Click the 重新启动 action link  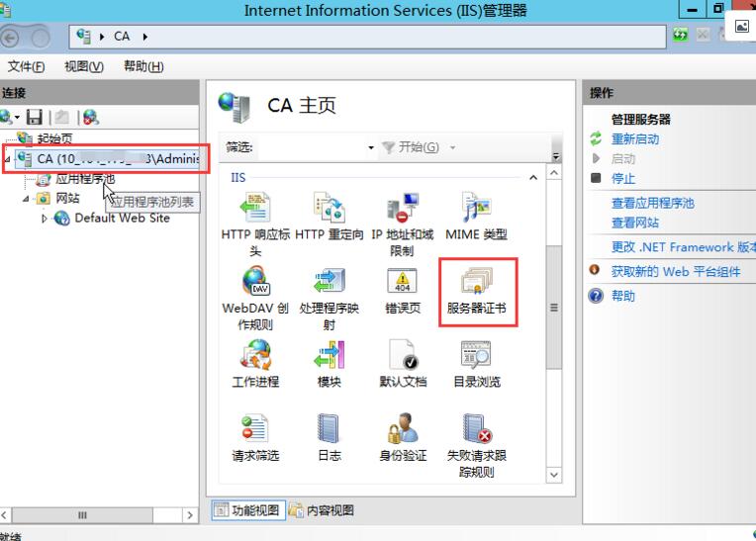(x=634, y=139)
